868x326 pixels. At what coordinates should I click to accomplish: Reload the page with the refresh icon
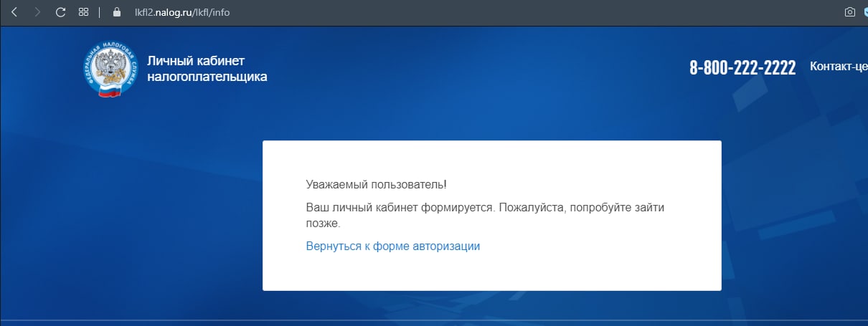60,12
